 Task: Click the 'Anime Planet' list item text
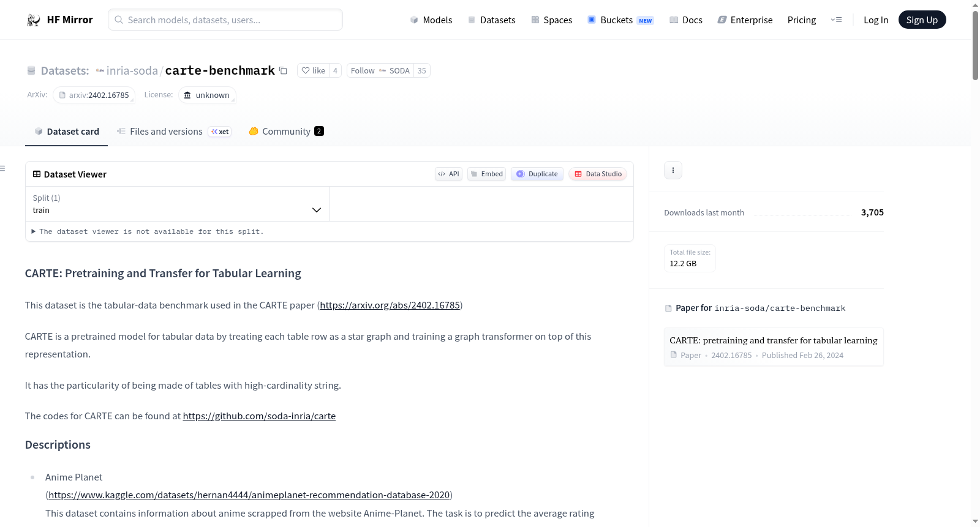73,477
